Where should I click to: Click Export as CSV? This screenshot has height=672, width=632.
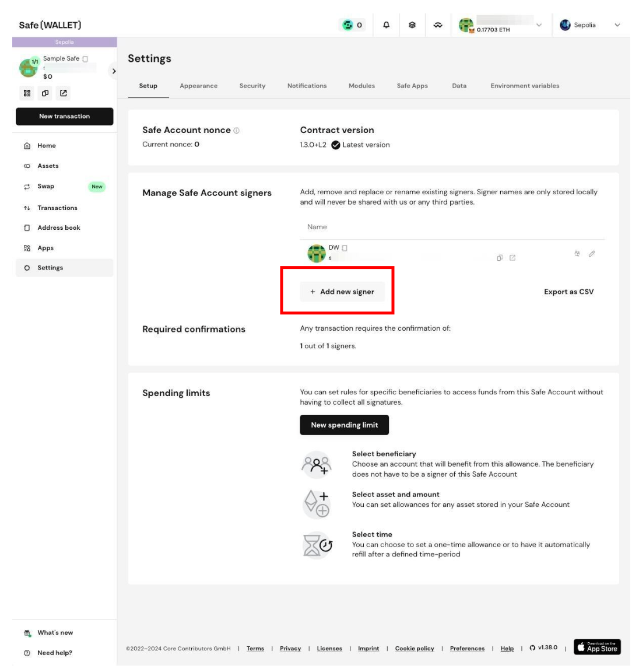pos(568,292)
